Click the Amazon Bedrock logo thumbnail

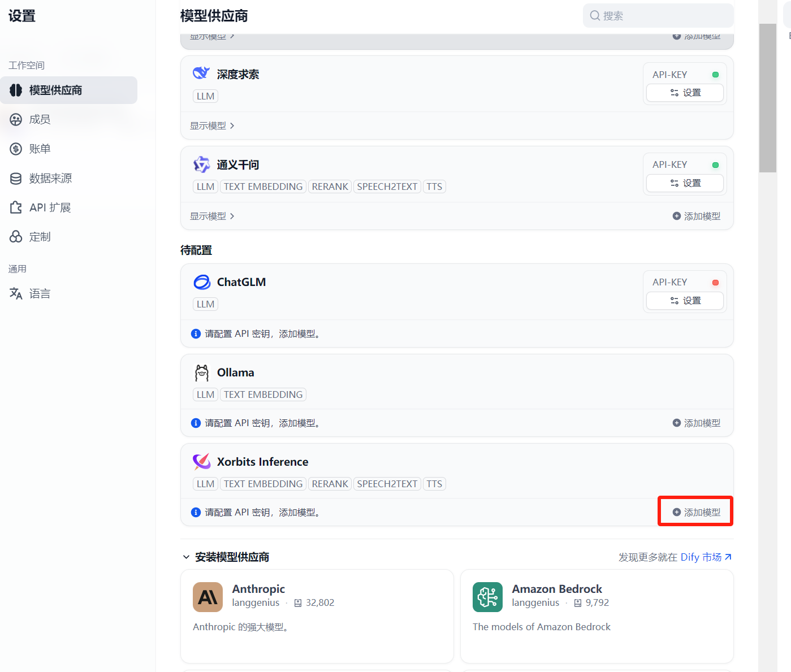487,597
